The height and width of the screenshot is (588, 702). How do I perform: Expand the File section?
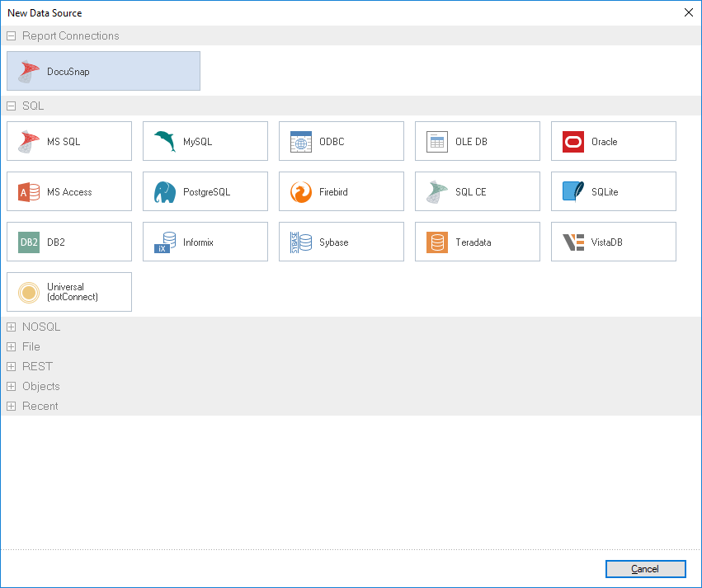[12, 347]
